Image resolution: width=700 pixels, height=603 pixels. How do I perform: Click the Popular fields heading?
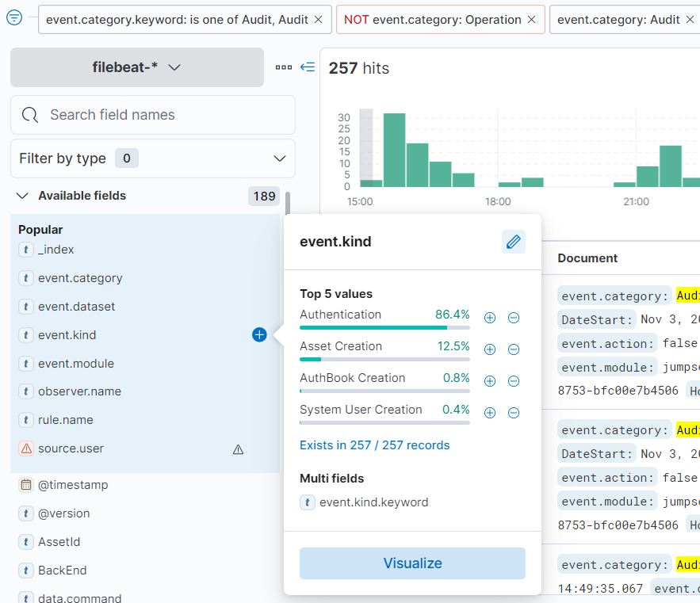(x=40, y=230)
